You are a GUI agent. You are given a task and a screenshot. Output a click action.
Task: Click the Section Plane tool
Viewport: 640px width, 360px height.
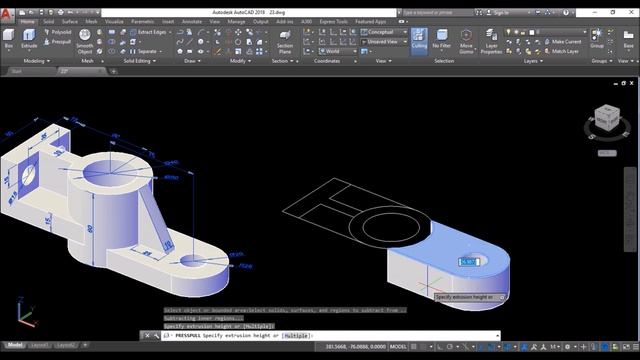285,42
